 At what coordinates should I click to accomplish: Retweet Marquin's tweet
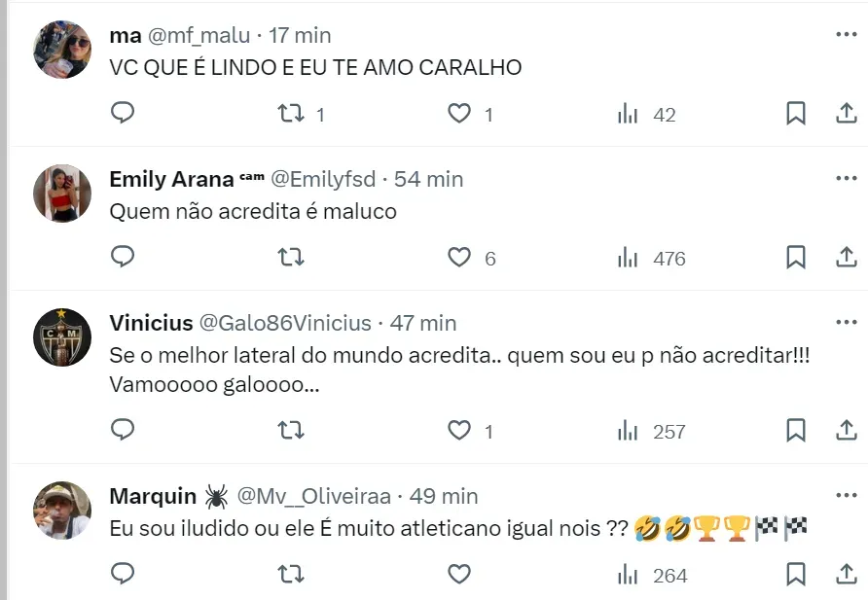tap(291, 575)
